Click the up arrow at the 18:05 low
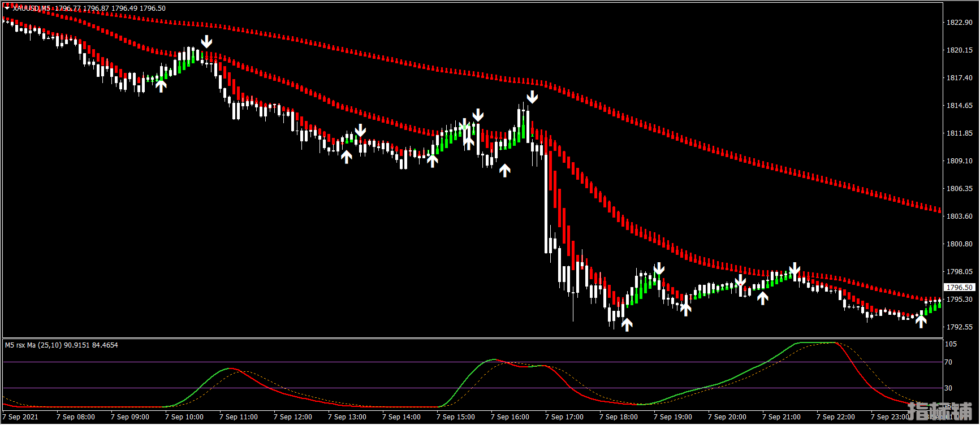This screenshot has width=980, height=425. 627,324
